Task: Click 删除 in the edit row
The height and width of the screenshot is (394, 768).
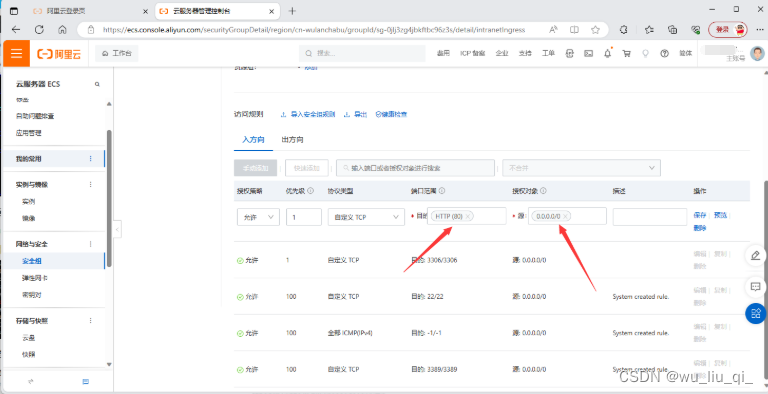Action: pyautogui.click(x=700, y=228)
